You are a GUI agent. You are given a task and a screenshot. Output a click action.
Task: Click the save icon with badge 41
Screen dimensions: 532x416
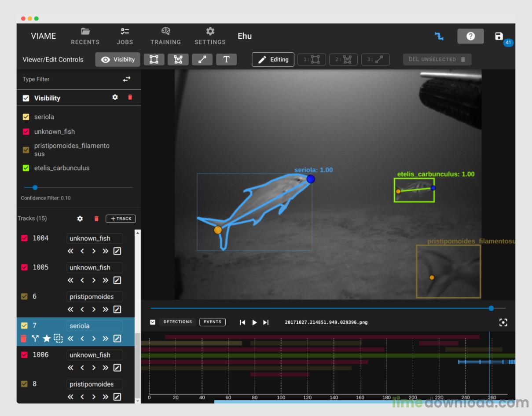pos(499,36)
